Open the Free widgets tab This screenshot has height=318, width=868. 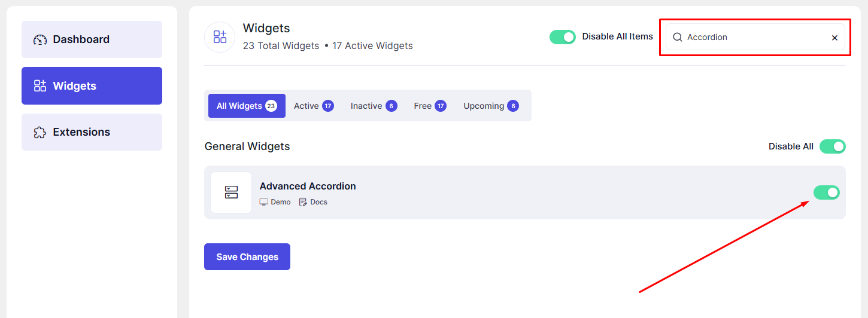(429, 106)
